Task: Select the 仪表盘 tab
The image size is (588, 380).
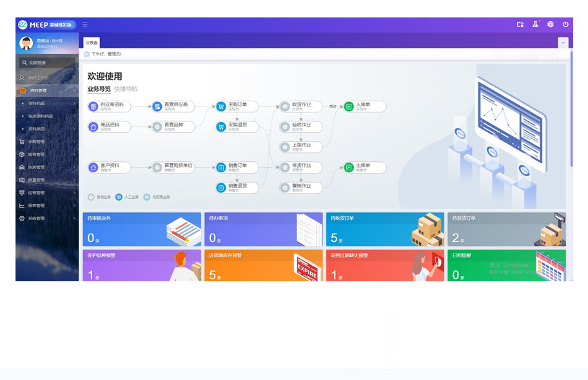Action: [92, 43]
